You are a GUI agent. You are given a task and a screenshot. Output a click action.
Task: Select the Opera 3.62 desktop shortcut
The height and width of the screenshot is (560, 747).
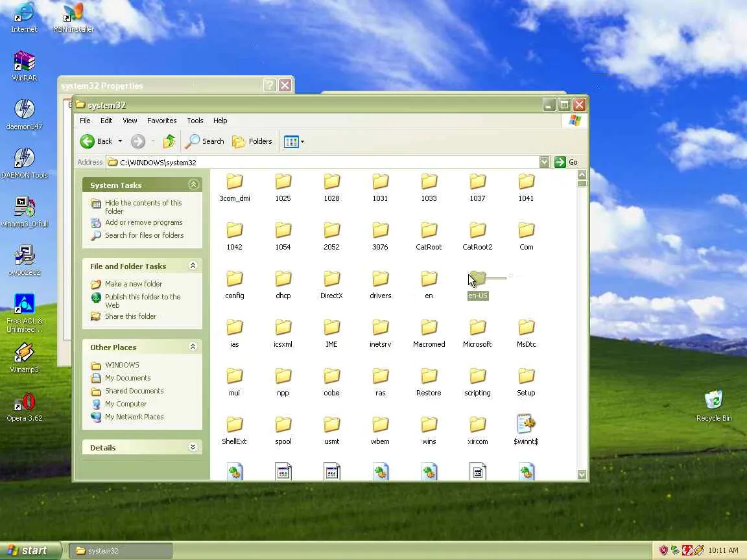click(x=24, y=406)
